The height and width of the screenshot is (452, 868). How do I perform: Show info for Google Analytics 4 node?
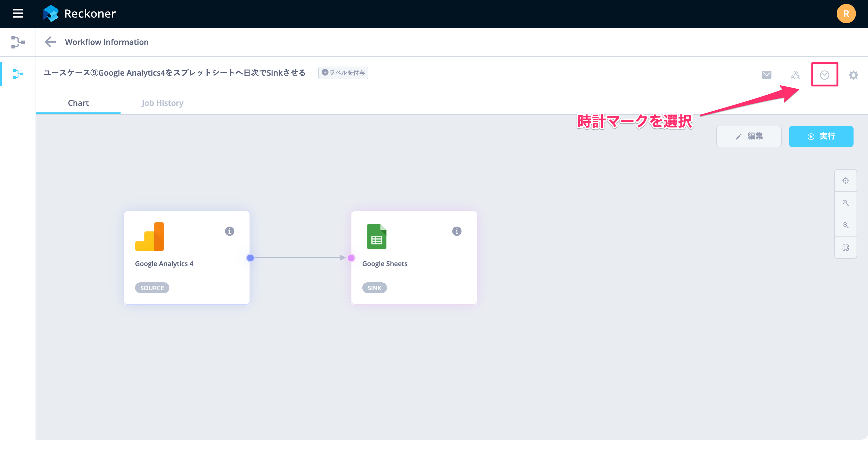[x=229, y=231]
